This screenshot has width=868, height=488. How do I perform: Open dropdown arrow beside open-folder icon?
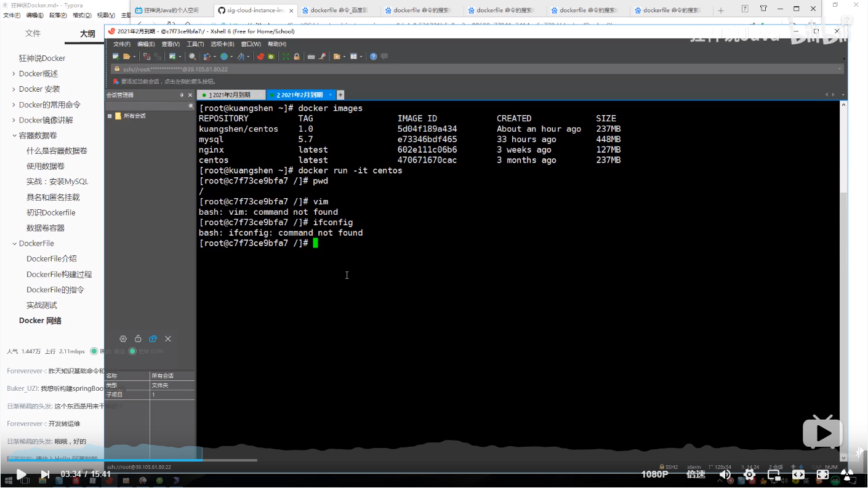coord(134,57)
